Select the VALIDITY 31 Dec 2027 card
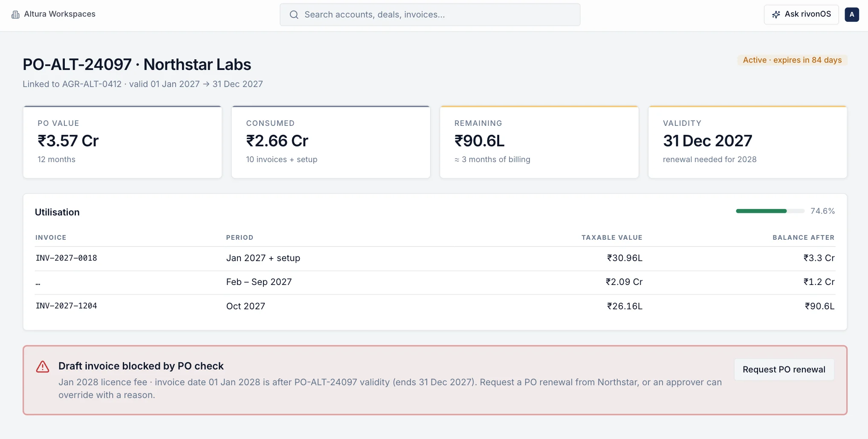Screen dimensions: 868x439 point(747,142)
